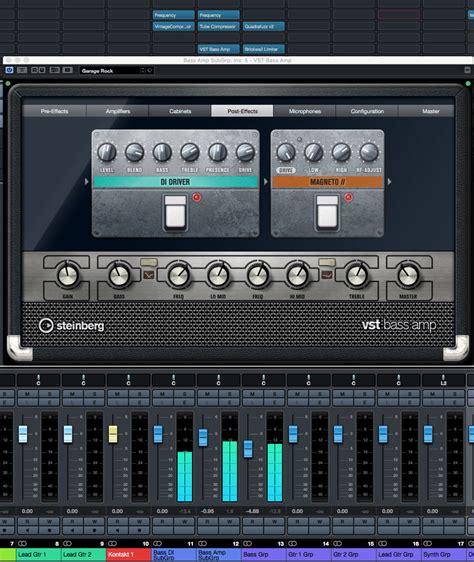Viewport: 474px width, 562px height.
Task: Click the Magneto II DRIVE knob
Action: tap(286, 152)
